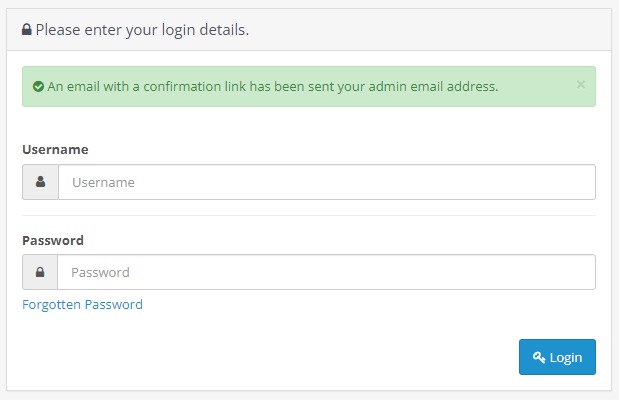This screenshot has width=619, height=400.
Task: Focus the Username input field
Action: tap(327, 182)
